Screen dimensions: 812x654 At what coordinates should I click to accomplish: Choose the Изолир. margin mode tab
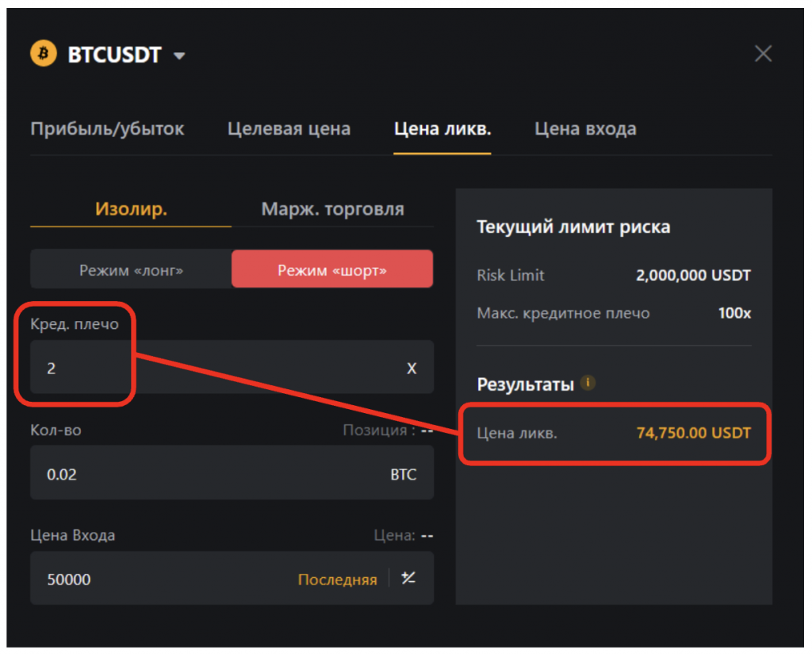(x=131, y=209)
